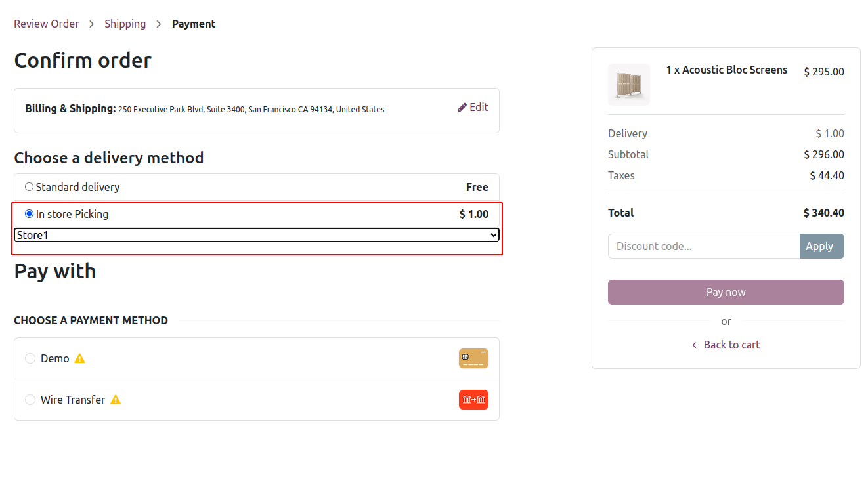
Task: Click the Demo payment card icon
Action: [473, 358]
